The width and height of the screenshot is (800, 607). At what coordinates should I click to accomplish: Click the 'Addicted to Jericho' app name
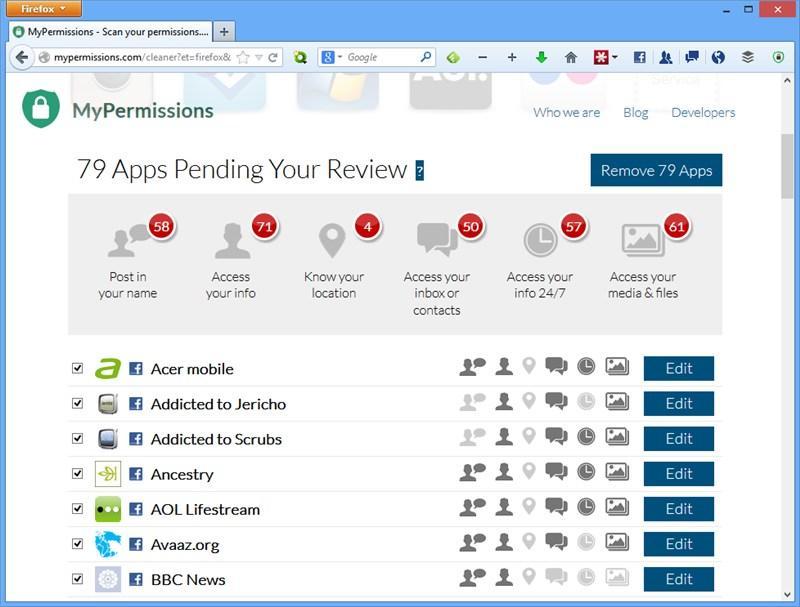click(218, 404)
